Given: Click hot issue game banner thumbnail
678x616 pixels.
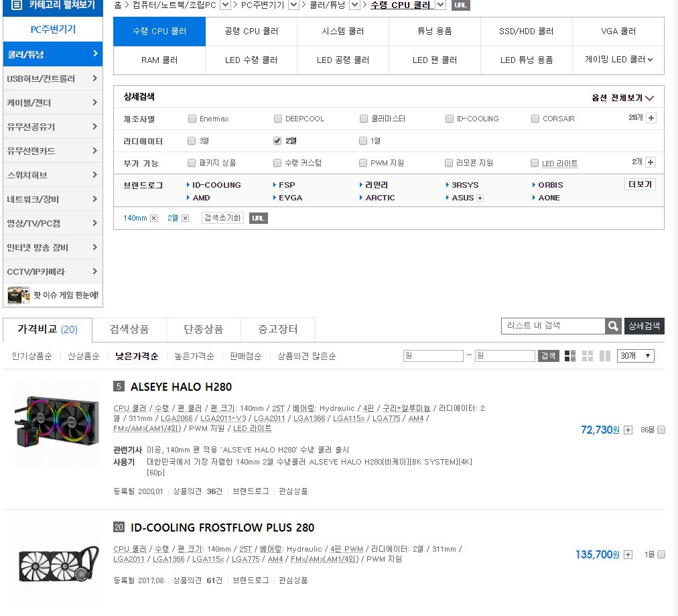Looking at the screenshot, I should 19,296.
